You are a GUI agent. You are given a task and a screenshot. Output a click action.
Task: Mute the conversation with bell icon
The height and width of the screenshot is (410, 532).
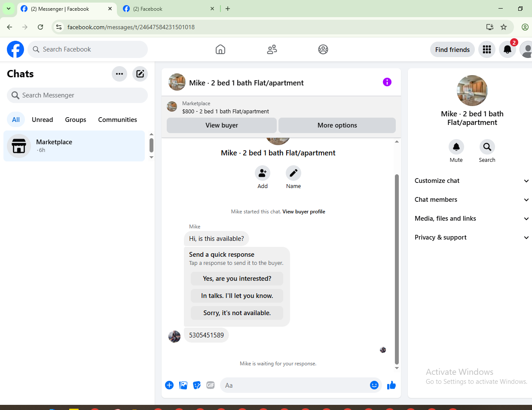[x=456, y=147]
